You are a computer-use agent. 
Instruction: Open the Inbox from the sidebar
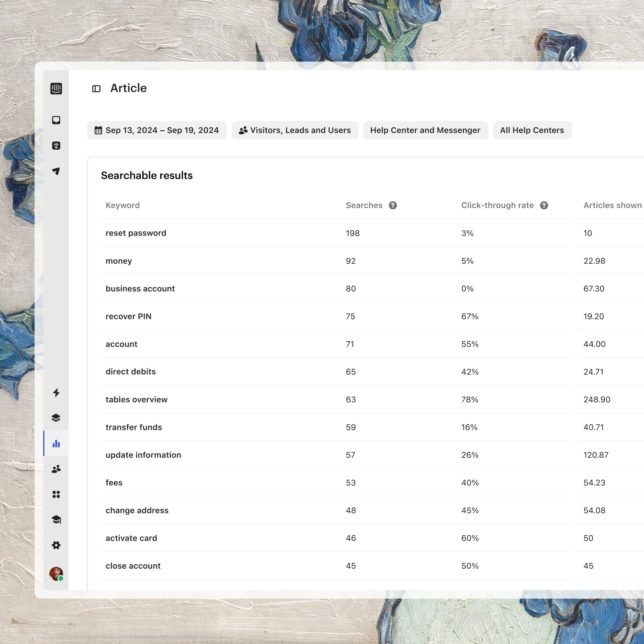coord(56,119)
